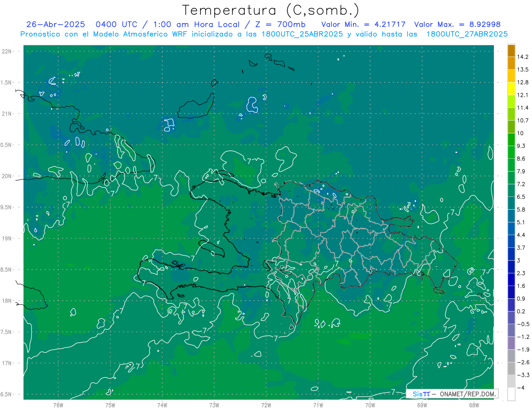The height and width of the screenshot is (411, 532).
Task: Pick the dark blue swatch between 1.6 and 0.9
Action: pos(511,292)
